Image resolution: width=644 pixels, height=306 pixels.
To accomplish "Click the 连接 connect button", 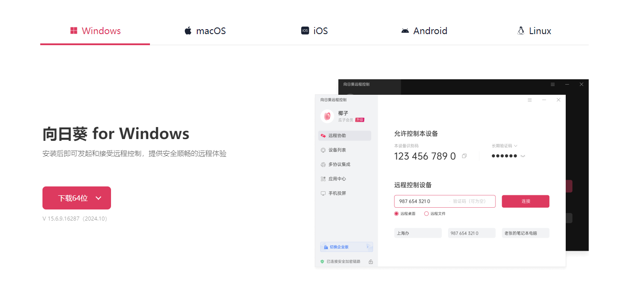I will [x=525, y=201].
